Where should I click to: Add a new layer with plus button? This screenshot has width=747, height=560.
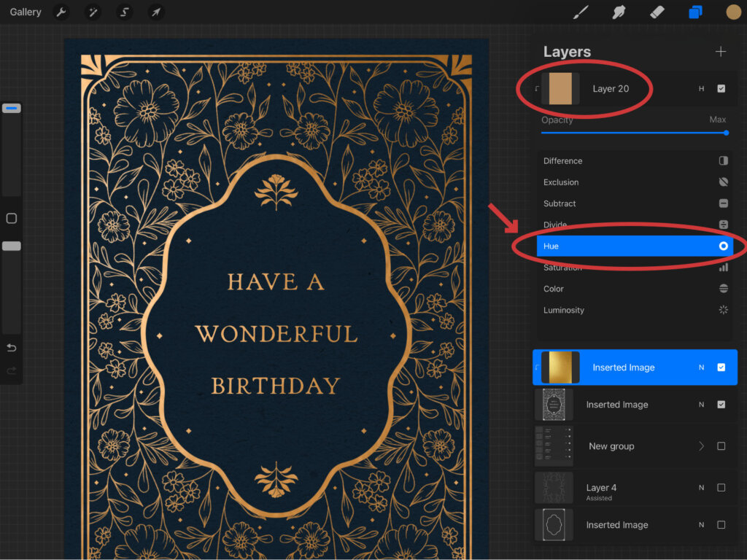pos(721,52)
